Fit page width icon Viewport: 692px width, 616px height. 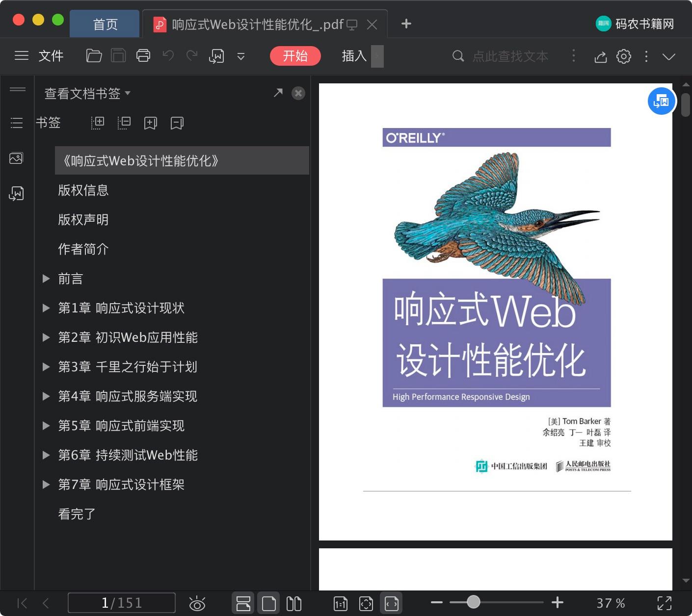click(391, 603)
